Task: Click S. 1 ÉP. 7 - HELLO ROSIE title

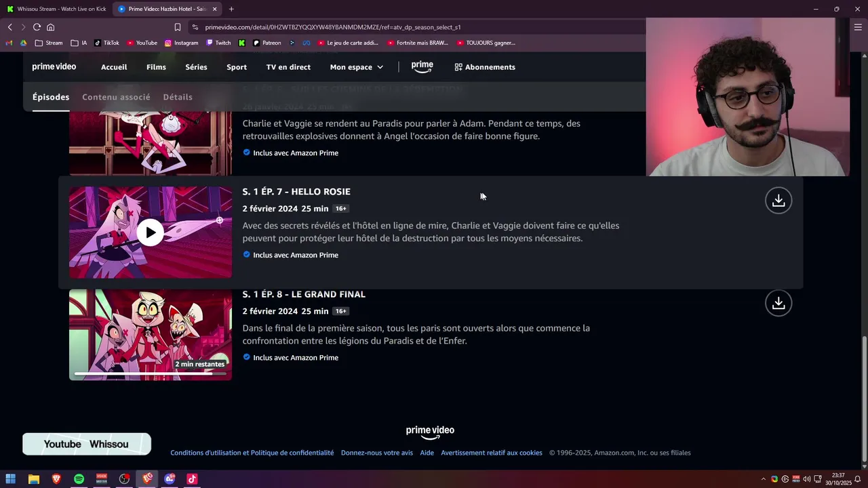Action: pyautogui.click(x=296, y=192)
